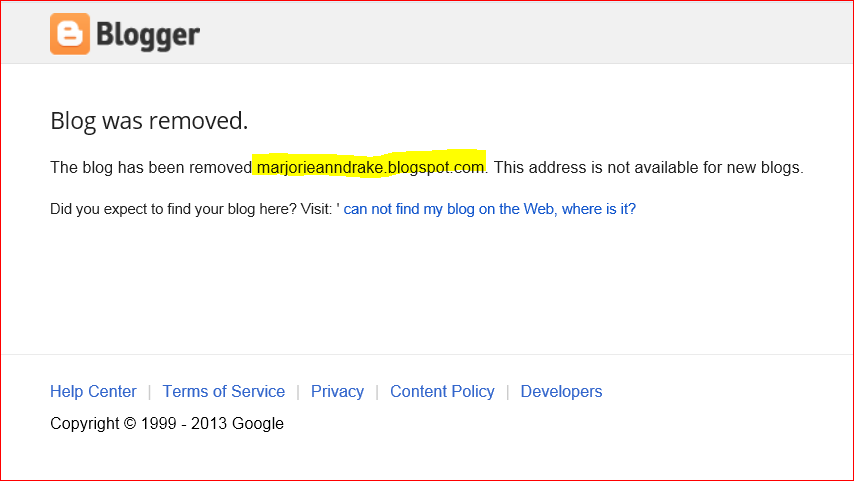This screenshot has width=854, height=481.
Task: Click "The blog has been removed" text
Action: pyautogui.click(x=150, y=167)
